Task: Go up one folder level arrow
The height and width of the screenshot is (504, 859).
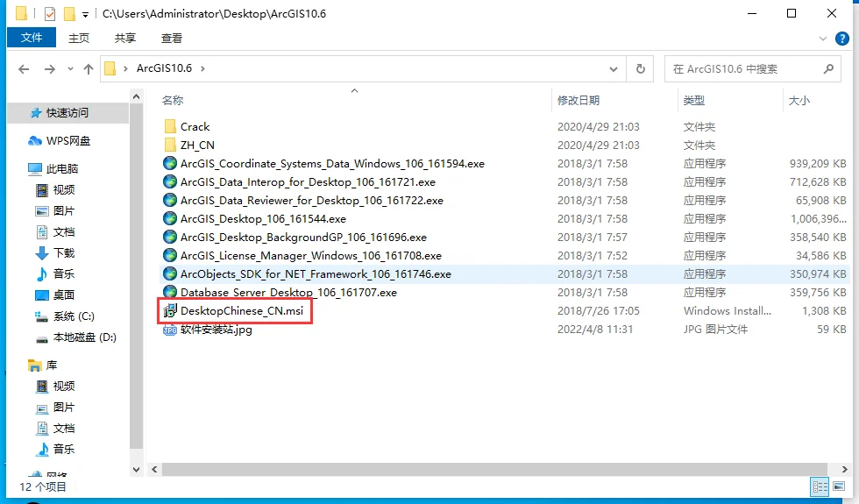Action: [x=89, y=69]
